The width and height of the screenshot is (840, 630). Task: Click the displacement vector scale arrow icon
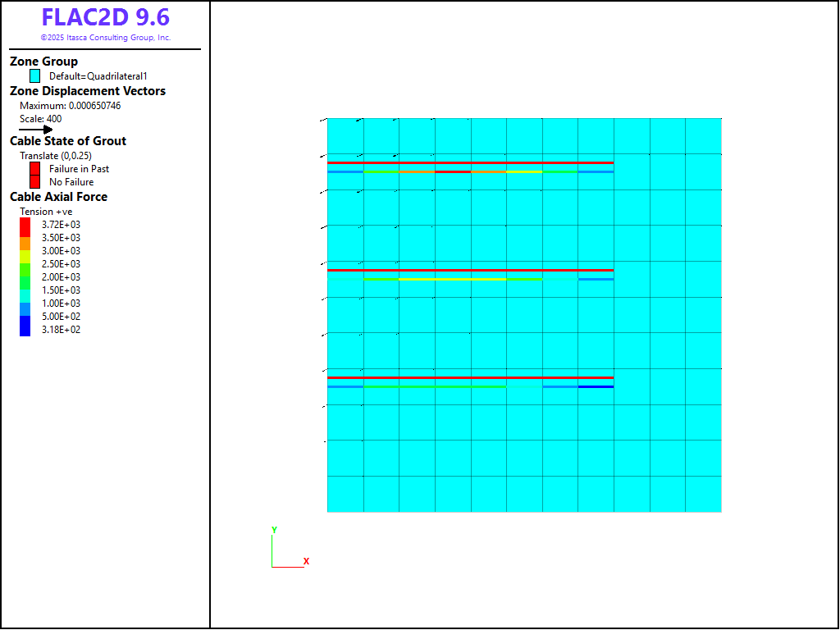pos(36,129)
